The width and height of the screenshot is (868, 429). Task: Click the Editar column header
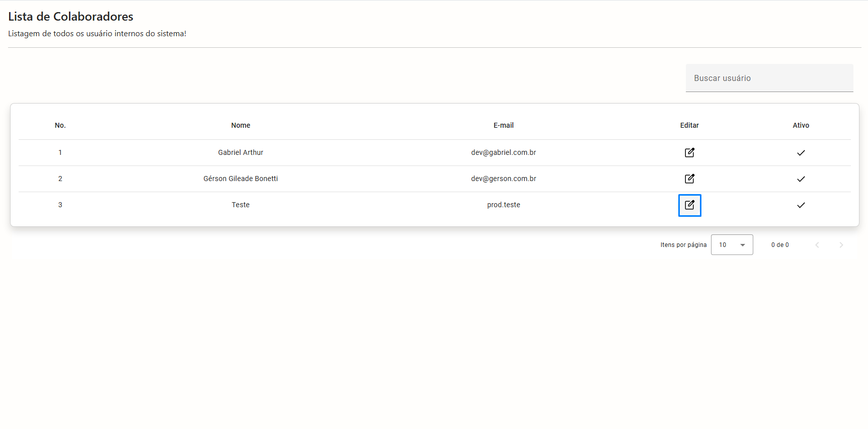tap(689, 125)
